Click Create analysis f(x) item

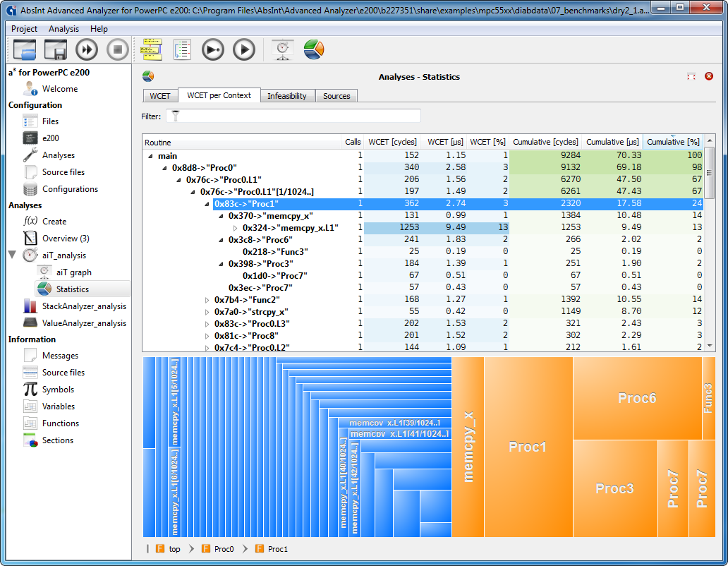pos(54,222)
